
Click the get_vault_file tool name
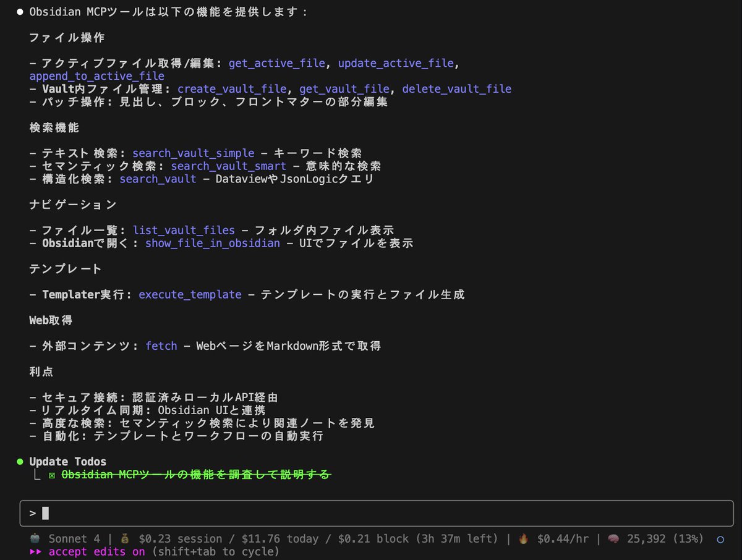[x=344, y=89]
